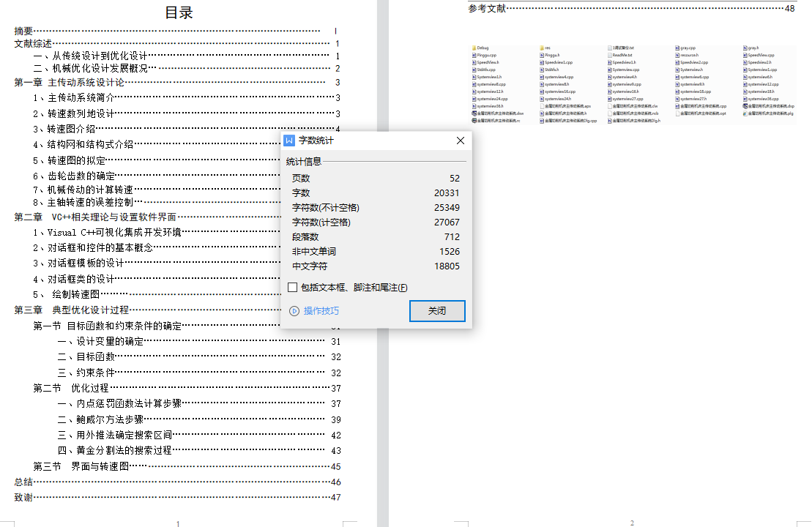Click the 二、目标函数 entry
The height and width of the screenshot is (527, 812).
point(199,356)
